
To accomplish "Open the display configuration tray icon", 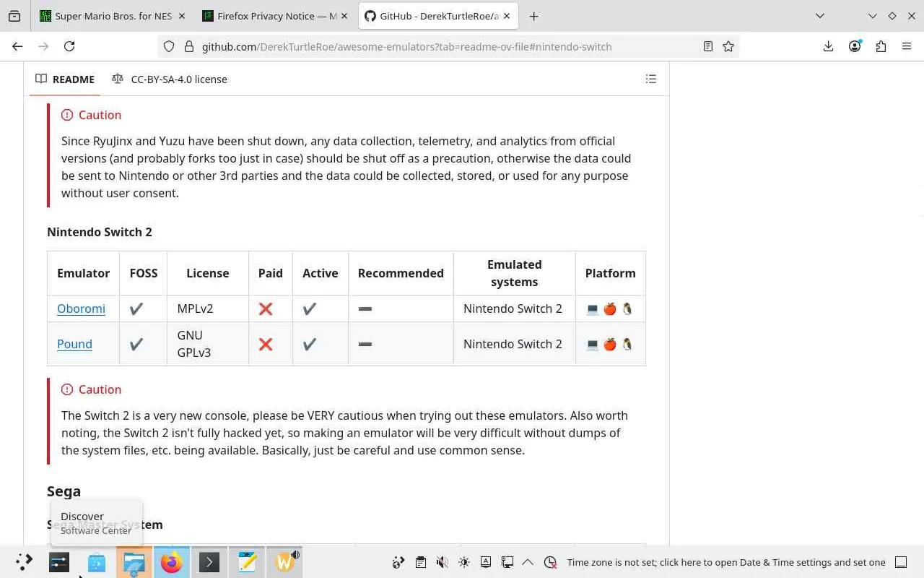I will [x=507, y=562].
